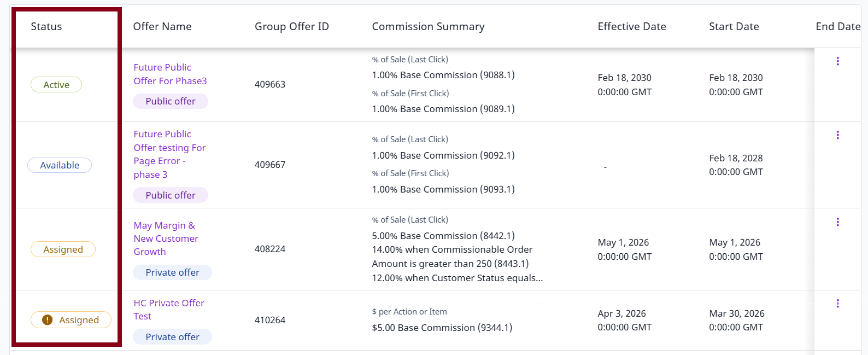868x355 pixels.
Task: Open the three-dot menu for offer 408224
Action: pos(837,222)
